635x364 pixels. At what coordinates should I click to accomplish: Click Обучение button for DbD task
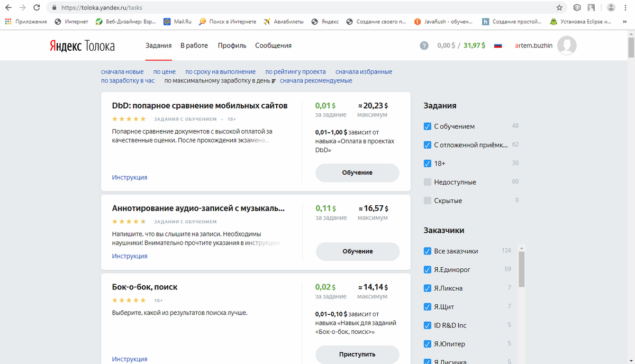pyautogui.click(x=357, y=172)
